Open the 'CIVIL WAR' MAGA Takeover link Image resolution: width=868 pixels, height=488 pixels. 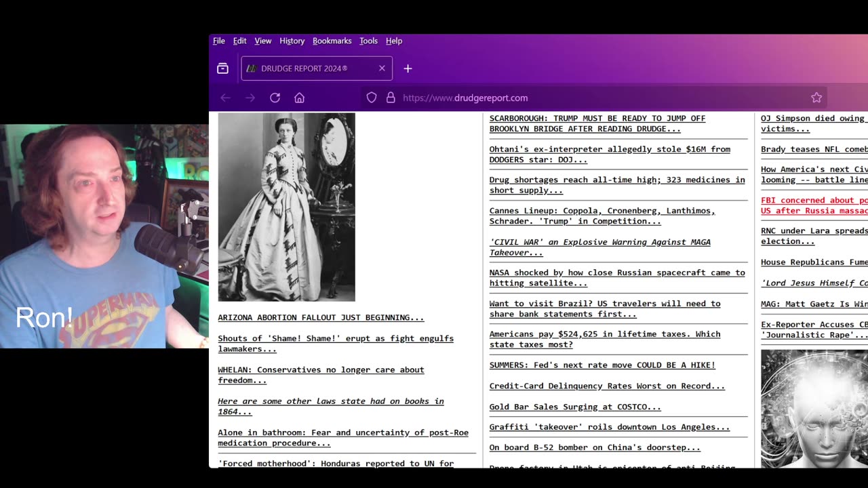(x=600, y=247)
